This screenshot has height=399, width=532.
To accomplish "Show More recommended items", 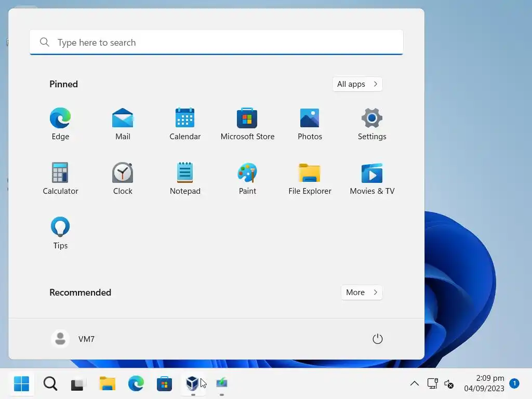I will (362, 292).
